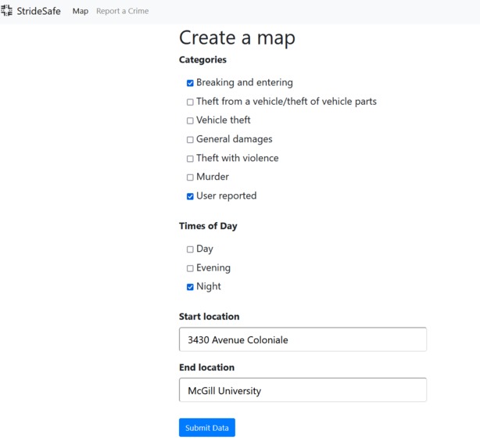
Task: Click the Breaking and entering label text
Action: click(x=245, y=82)
